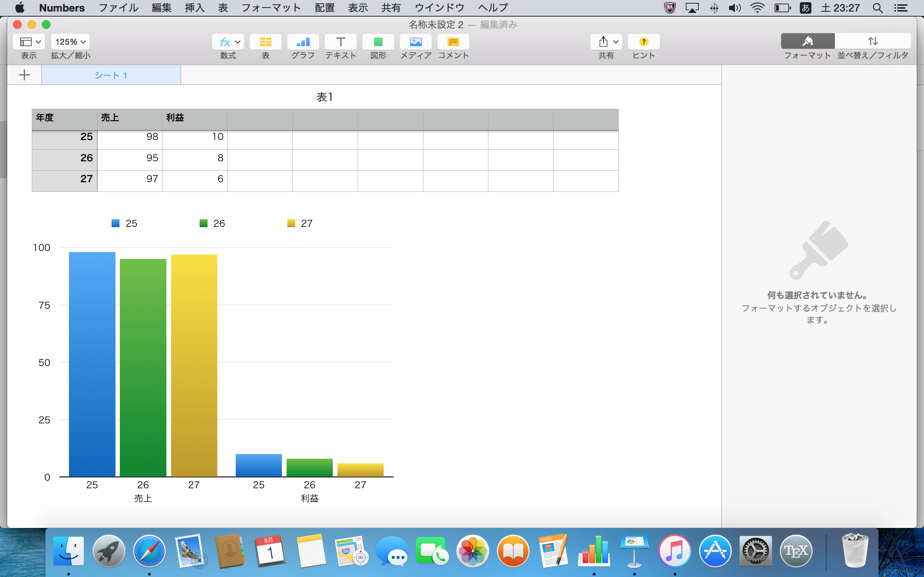
Task: Toggle the フォーマット inspector panel
Action: [x=807, y=41]
